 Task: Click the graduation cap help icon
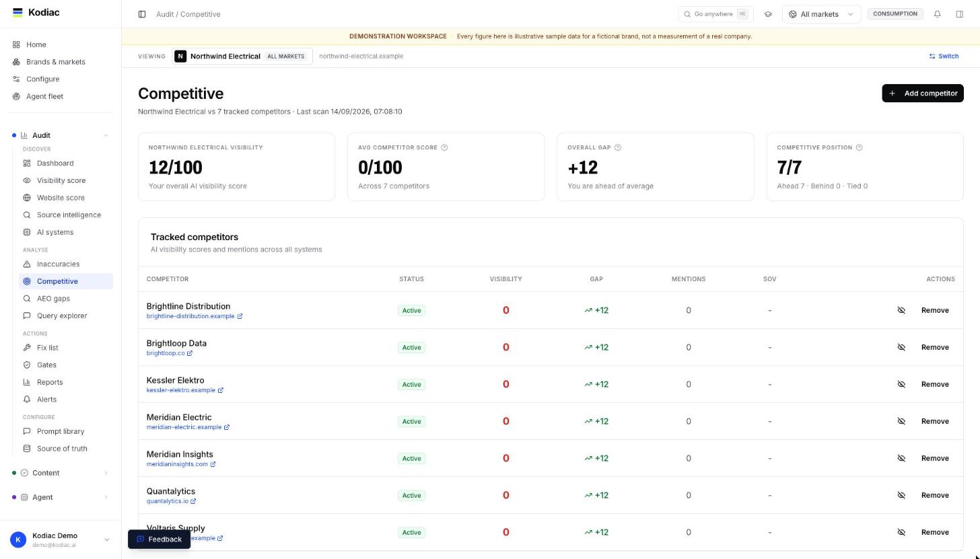[x=768, y=14]
